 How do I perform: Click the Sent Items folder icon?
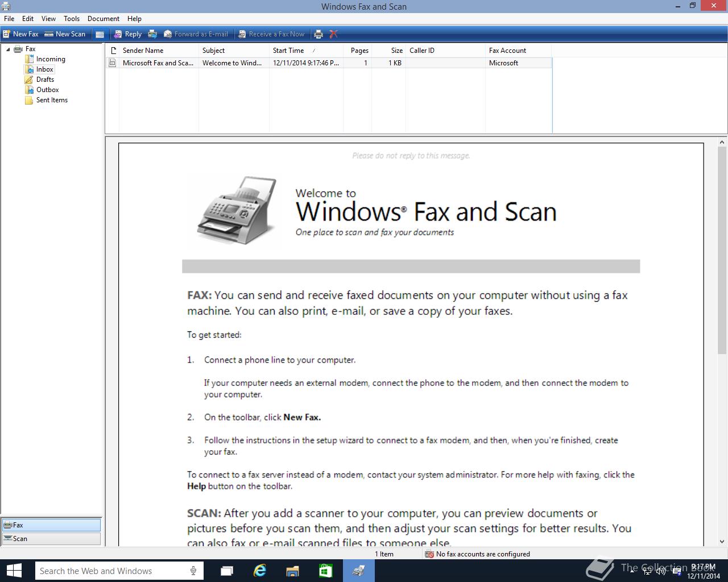pos(29,100)
